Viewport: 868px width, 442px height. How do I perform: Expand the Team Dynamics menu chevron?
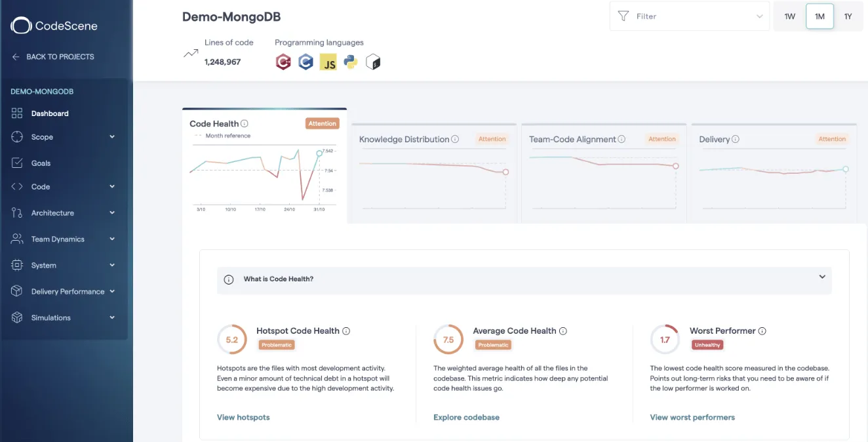[x=112, y=239]
